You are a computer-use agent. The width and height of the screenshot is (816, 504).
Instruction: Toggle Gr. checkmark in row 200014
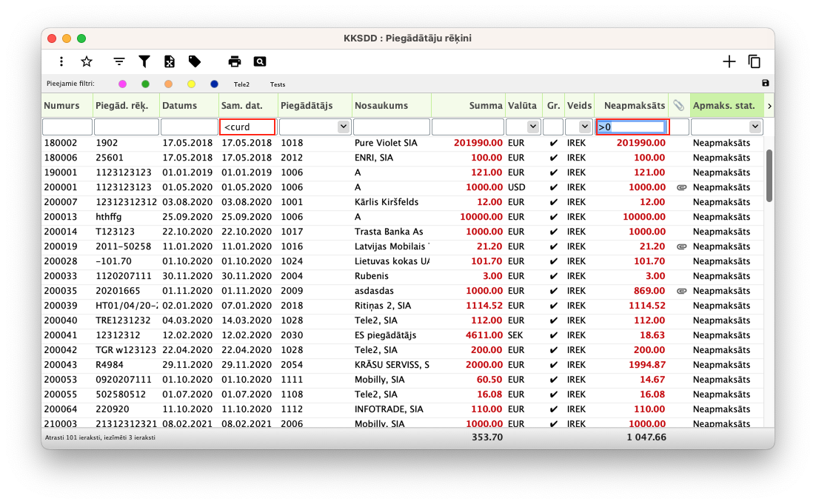(553, 232)
